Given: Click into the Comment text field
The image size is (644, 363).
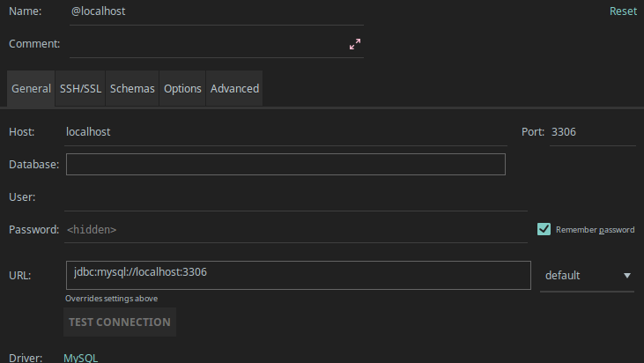Looking at the screenshot, I should point(203,43).
